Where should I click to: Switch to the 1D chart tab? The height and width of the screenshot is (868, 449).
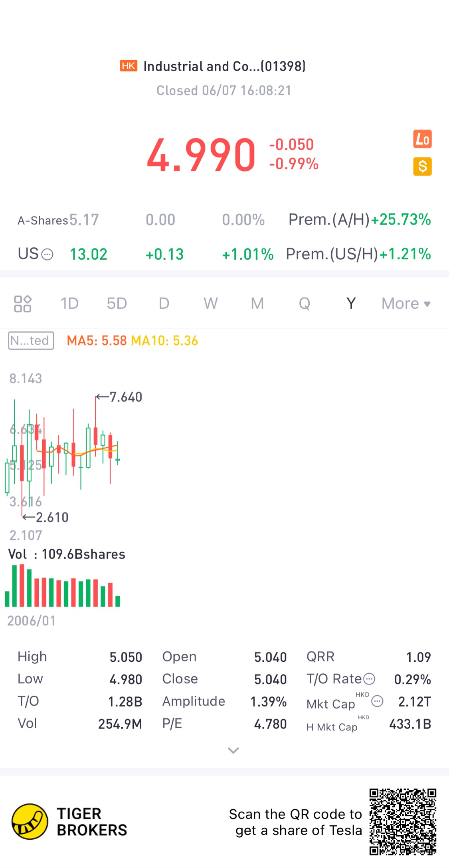tap(69, 304)
